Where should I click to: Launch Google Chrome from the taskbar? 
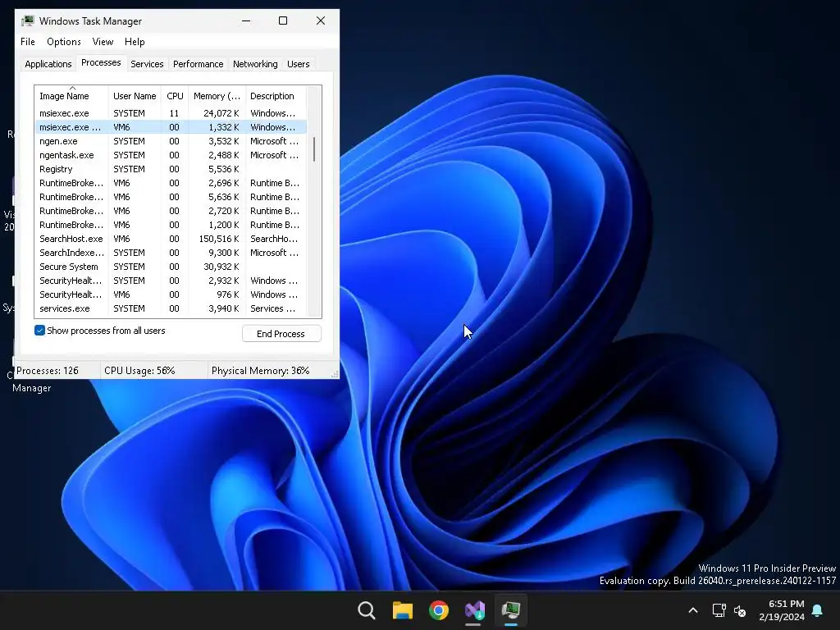click(439, 610)
